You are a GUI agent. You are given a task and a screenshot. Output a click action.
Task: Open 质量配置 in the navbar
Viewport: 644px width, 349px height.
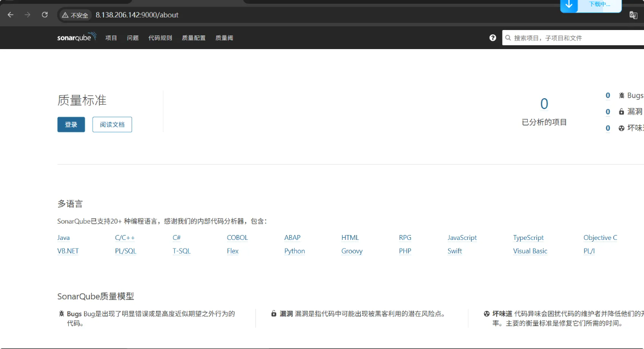click(193, 38)
